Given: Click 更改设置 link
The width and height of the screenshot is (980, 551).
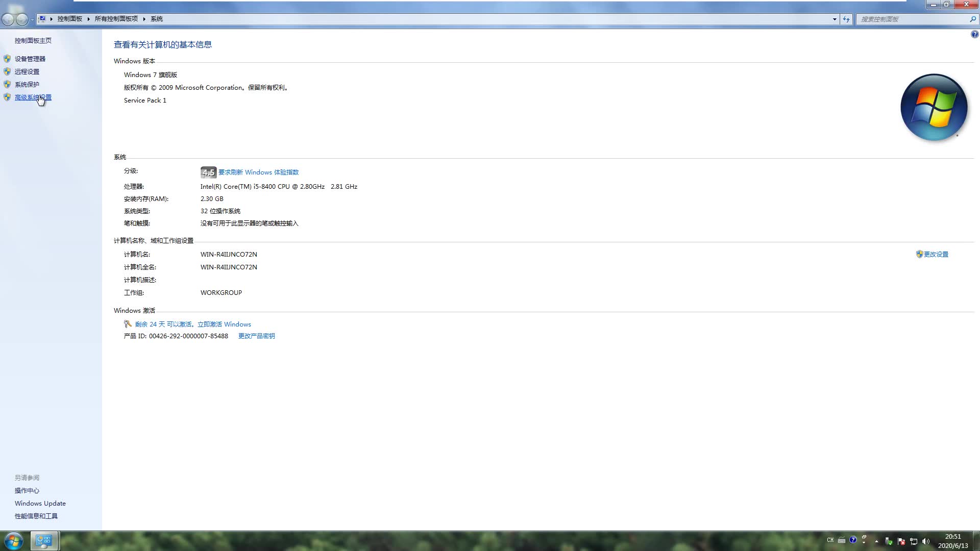Looking at the screenshot, I should point(936,254).
